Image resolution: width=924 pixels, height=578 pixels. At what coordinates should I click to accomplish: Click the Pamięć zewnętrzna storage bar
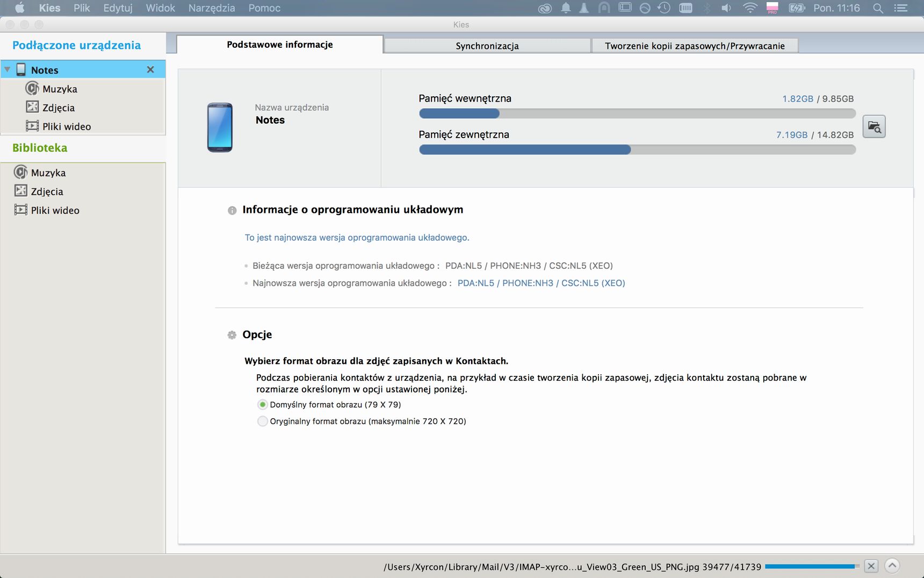[637, 149]
